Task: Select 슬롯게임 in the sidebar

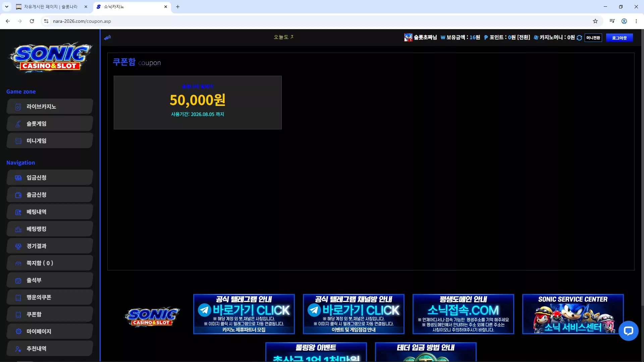Action: (50, 124)
